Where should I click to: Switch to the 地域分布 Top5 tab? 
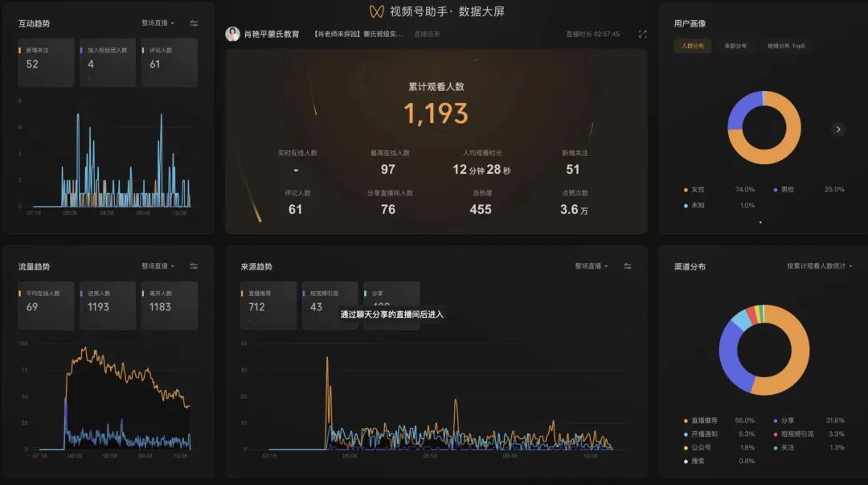point(786,46)
